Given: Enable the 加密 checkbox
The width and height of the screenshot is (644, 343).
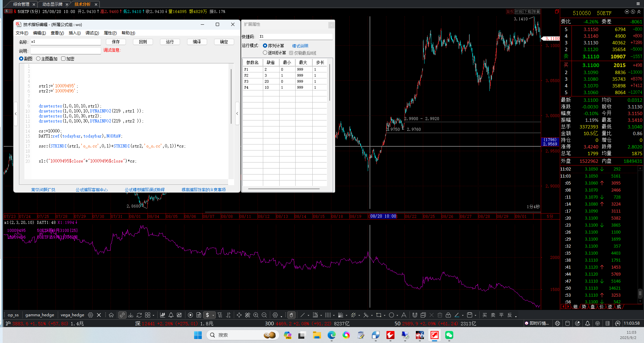Looking at the screenshot, I should pyautogui.click(x=63, y=59).
